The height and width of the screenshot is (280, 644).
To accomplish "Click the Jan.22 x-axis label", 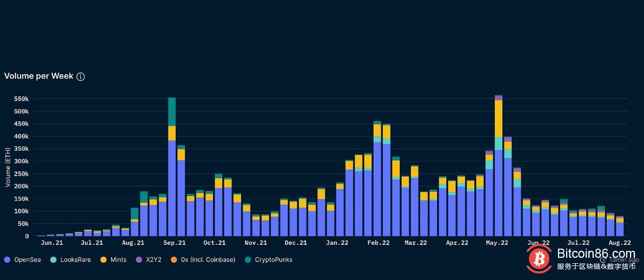I will (337, 243).
